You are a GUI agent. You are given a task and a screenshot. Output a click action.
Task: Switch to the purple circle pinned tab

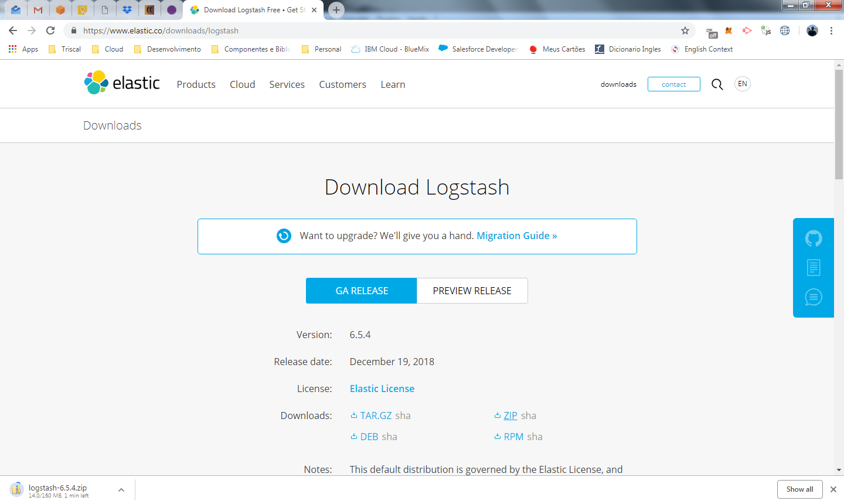pos(172,10)
